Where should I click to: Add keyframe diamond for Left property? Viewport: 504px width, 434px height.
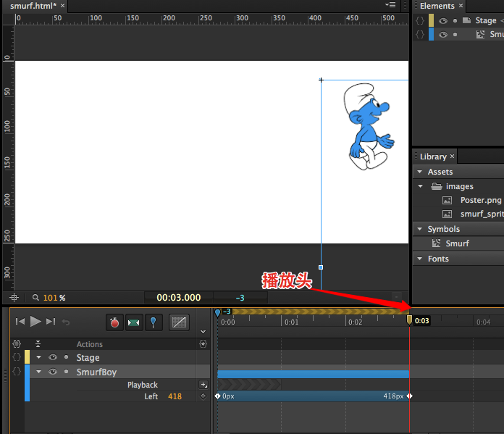tap(203, 396)
